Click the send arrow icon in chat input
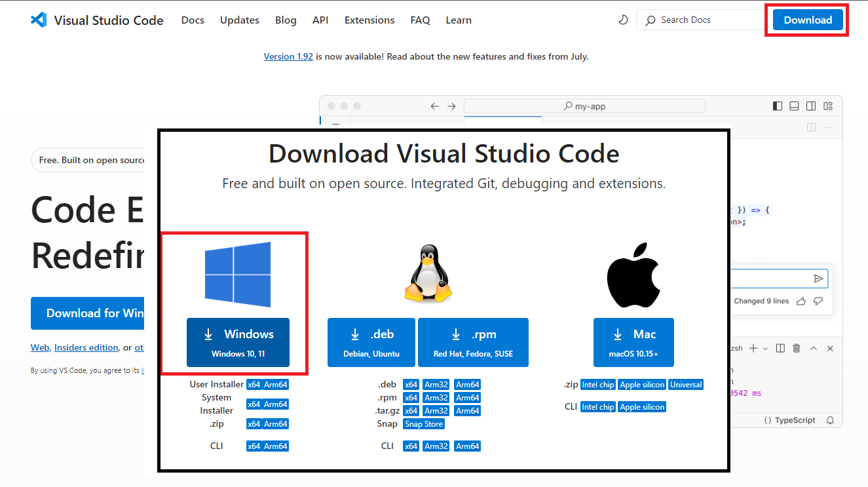 click(x=818, y=279)
